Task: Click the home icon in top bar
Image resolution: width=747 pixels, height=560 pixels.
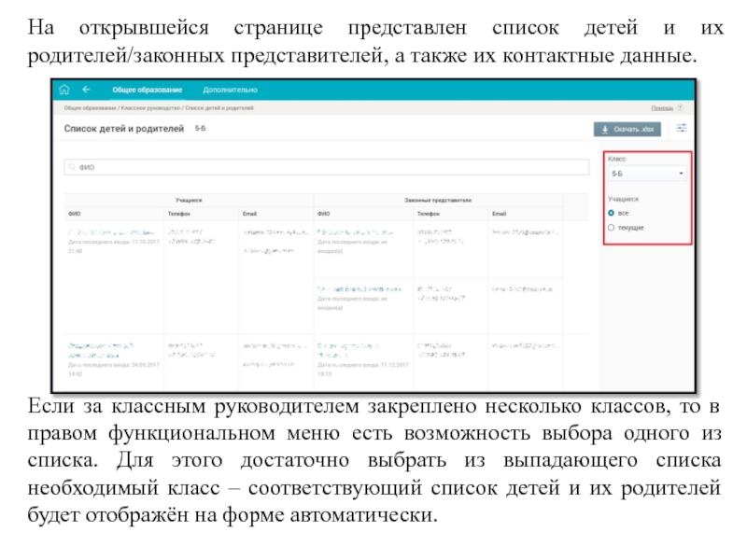Action: (x=64, y=91)
